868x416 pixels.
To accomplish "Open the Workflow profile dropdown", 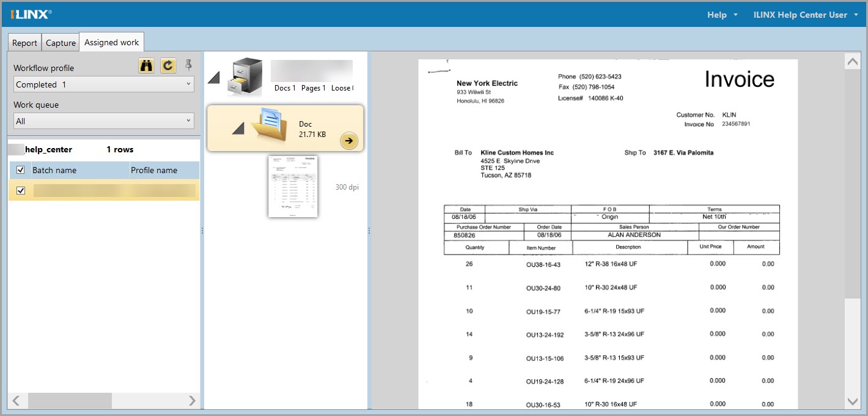I will click(103, 84).
